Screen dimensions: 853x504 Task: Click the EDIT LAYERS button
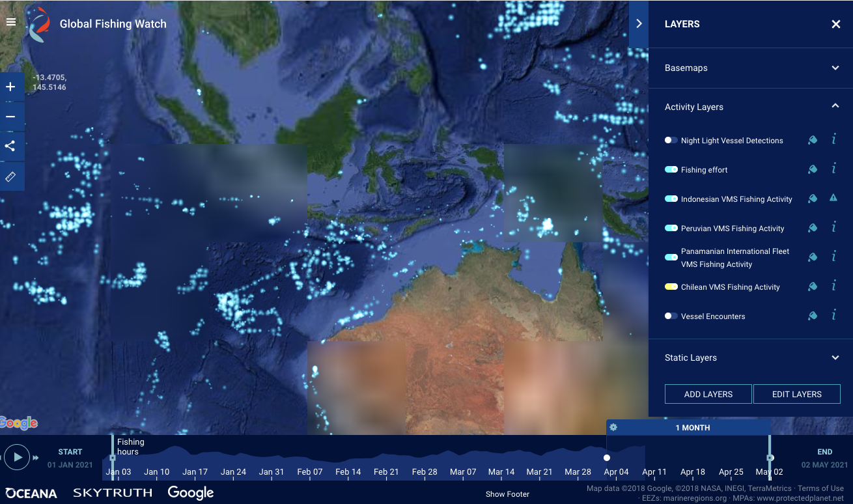tap(796, 394)
